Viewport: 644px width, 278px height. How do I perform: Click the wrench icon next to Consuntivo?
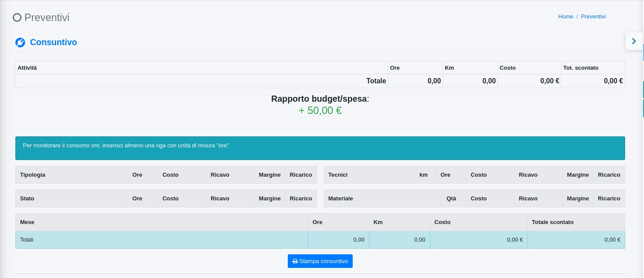coord(20,43)
